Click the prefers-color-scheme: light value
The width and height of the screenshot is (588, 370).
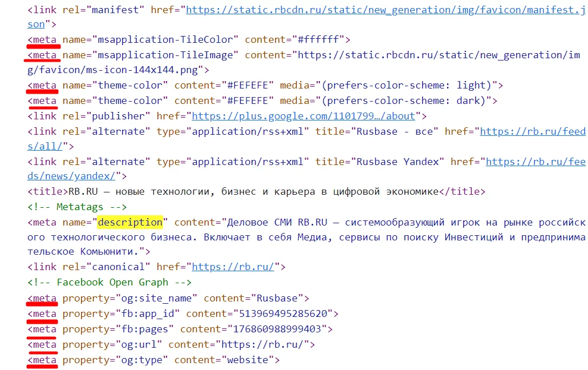click(407, 86)
